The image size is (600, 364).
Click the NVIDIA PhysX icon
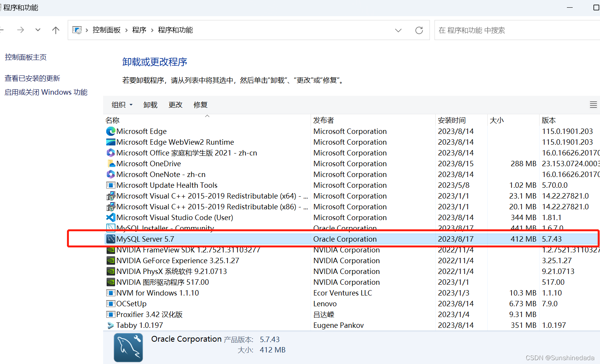pos(111,271)
